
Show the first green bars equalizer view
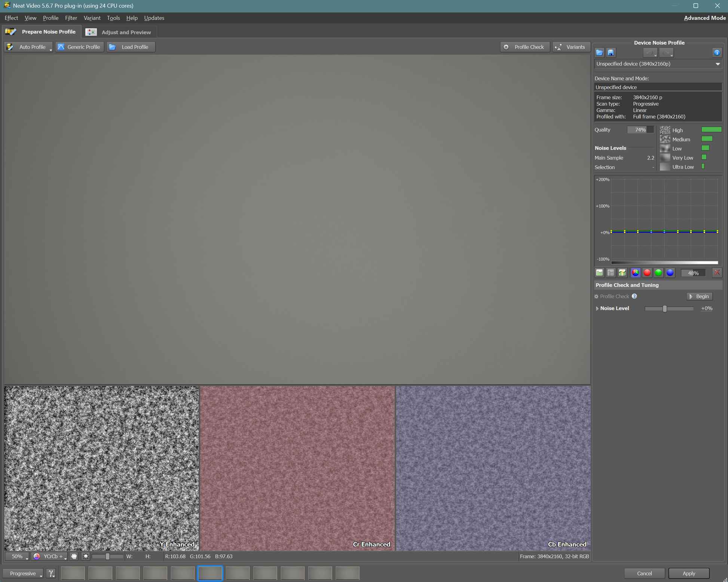[x=600, y=273]
